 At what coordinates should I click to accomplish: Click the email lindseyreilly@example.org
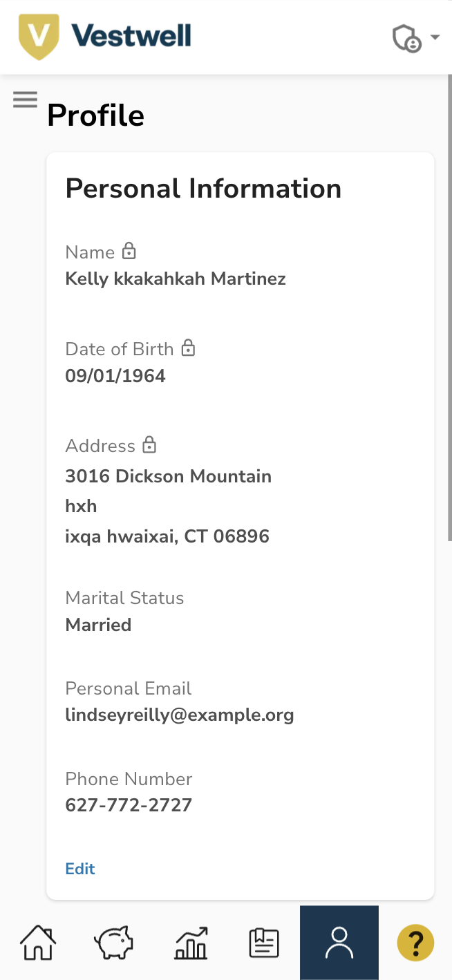tap(180, 715)
